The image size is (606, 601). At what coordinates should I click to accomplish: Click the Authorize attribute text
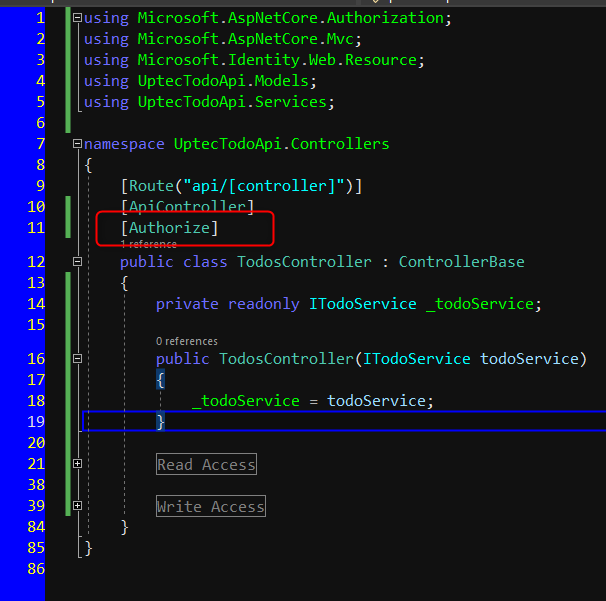pyautogui.click(x=169, y=228)
